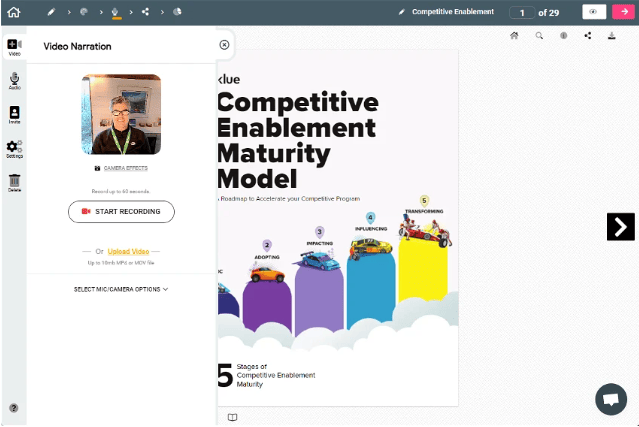Open the Invite panel icon

click(14, 114)
